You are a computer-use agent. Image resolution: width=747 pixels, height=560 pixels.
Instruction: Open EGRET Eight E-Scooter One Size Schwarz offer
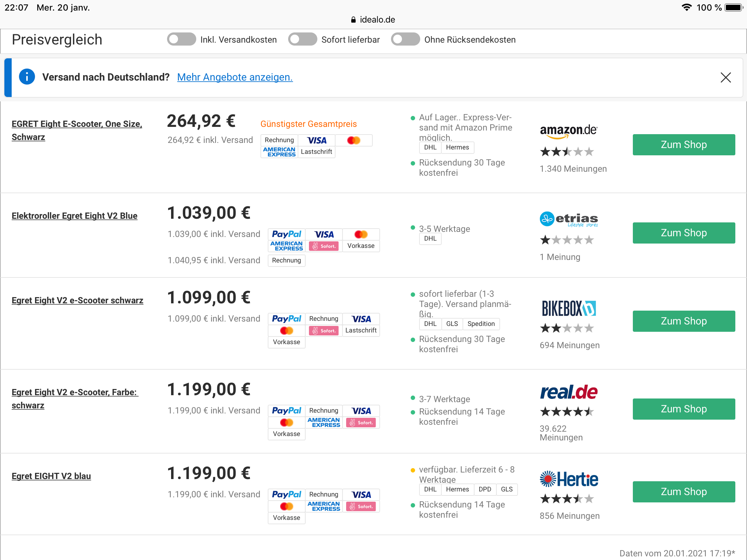[x=77, y=131]
